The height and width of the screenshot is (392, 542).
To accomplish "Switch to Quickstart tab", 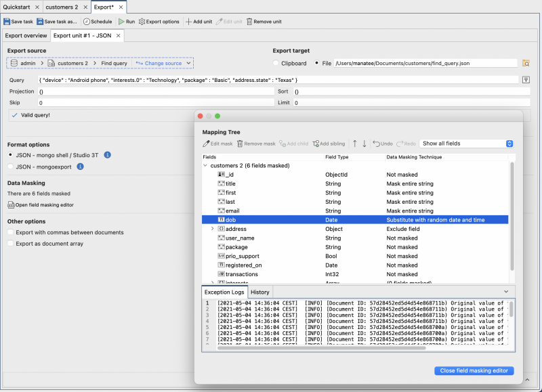I will tap(16, 7).
